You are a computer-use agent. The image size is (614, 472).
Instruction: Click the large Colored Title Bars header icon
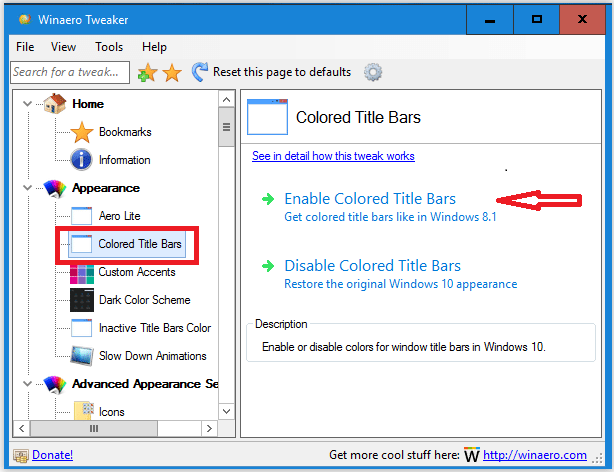coord(267,117)
